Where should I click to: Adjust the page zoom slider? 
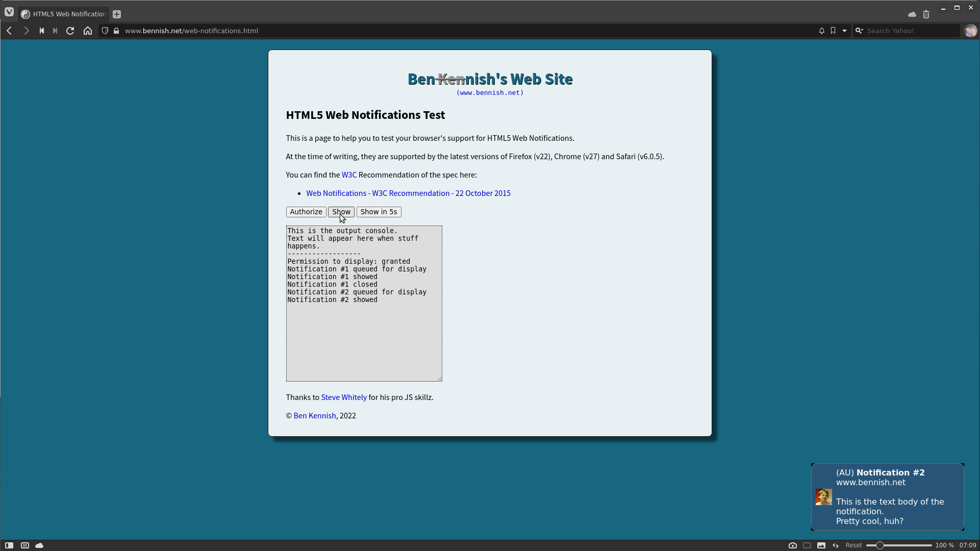(879, 545)
